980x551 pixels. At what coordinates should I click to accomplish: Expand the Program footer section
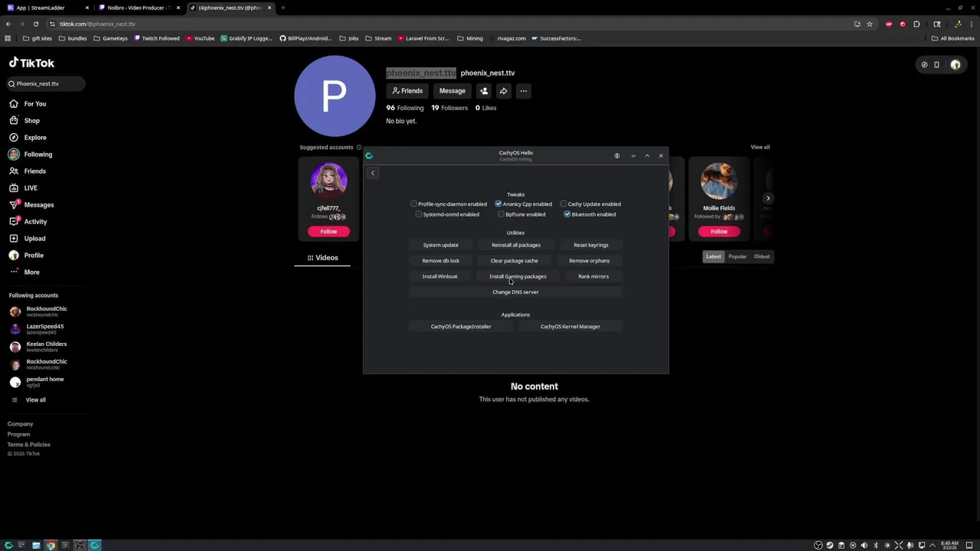pos(19,434)
